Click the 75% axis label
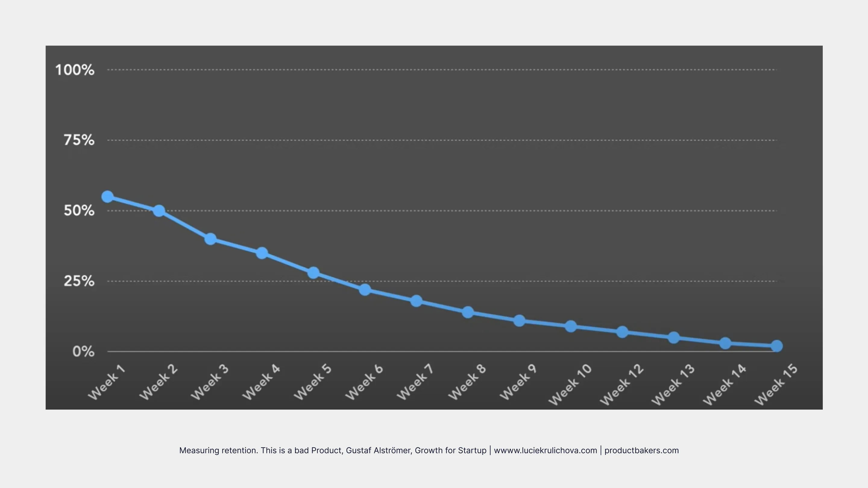 pyautogui.click(x=79, y=140)
